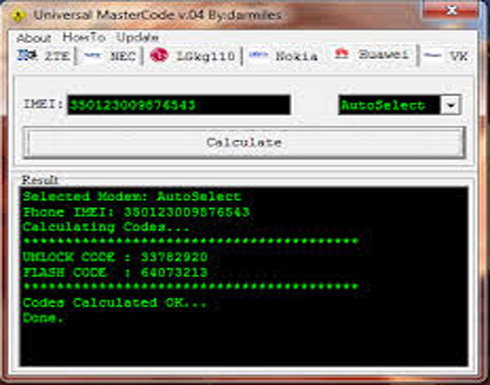490x385 pixels.
Task: Select the LGkg110 toolbar label
Action: [206, 56]
